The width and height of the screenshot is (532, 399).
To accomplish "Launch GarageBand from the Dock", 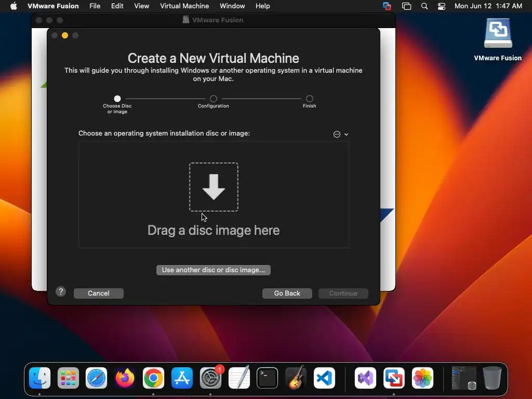I will coord(296,378).
